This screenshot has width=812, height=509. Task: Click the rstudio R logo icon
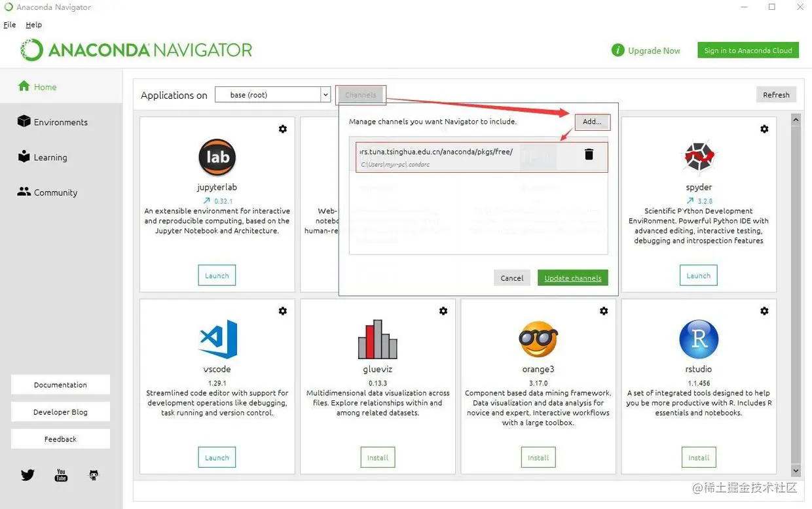(699, 339)
